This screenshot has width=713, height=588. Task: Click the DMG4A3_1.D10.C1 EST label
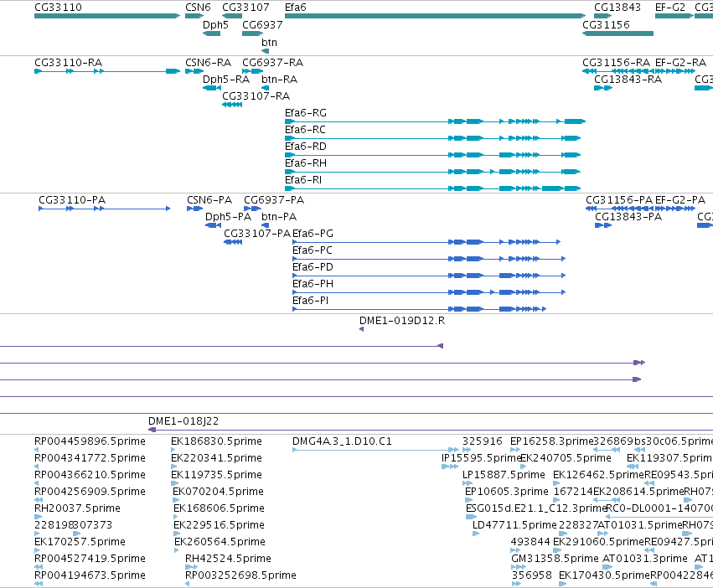point(342,441)
